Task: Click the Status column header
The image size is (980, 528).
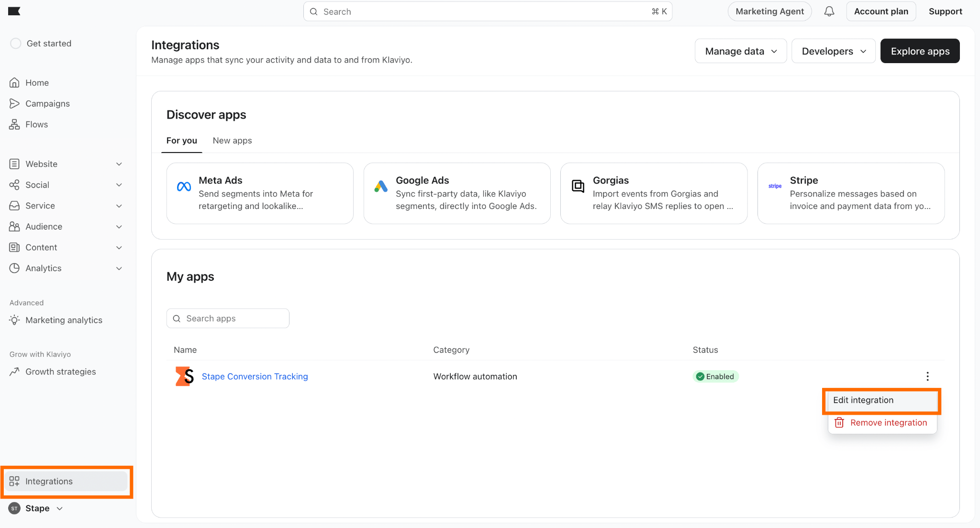Action: click(705, 350)
